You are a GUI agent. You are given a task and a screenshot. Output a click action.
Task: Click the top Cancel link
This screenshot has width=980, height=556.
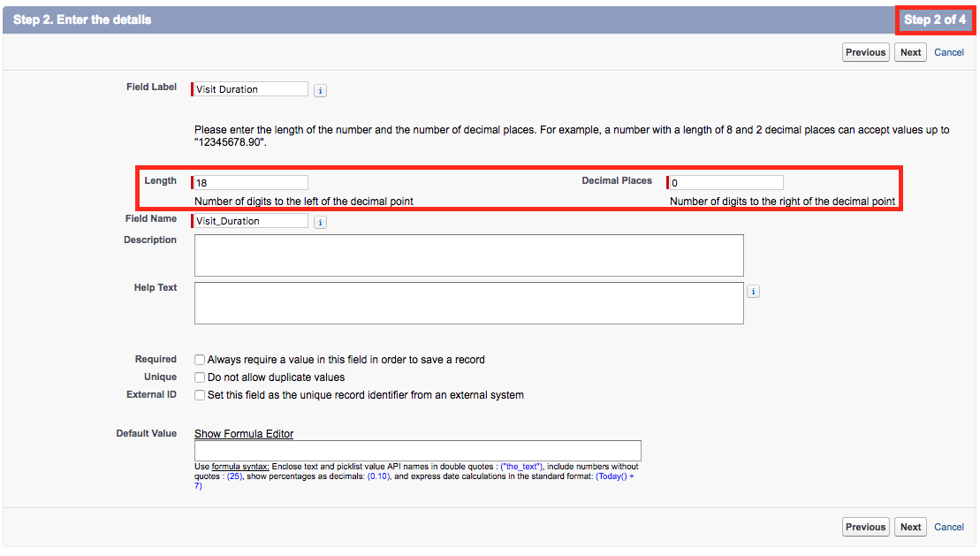(x=949, y=52)
